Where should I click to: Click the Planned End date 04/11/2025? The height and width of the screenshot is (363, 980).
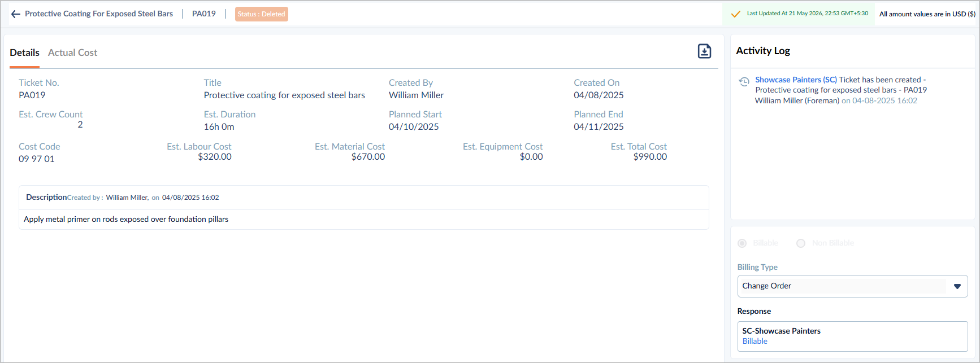(599, 126)
